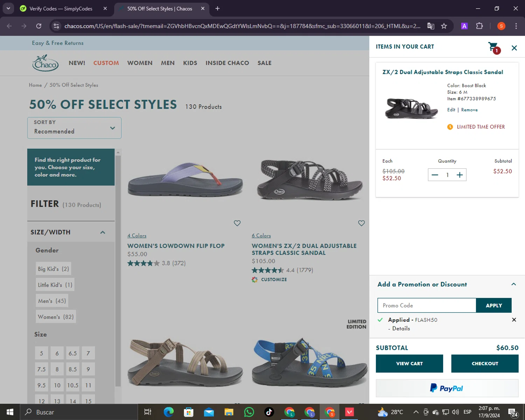Open the NEW! menu
525x420 pixels.
click(77, 63)
